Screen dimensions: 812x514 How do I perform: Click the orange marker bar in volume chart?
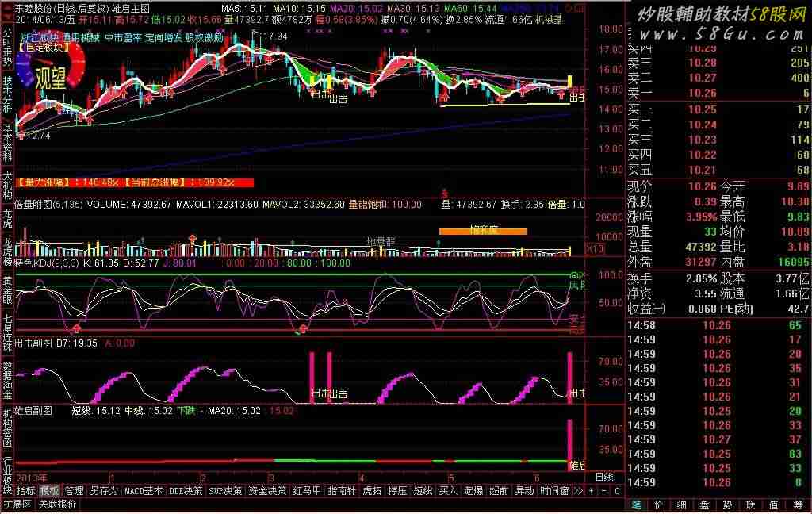click(483, 232)
